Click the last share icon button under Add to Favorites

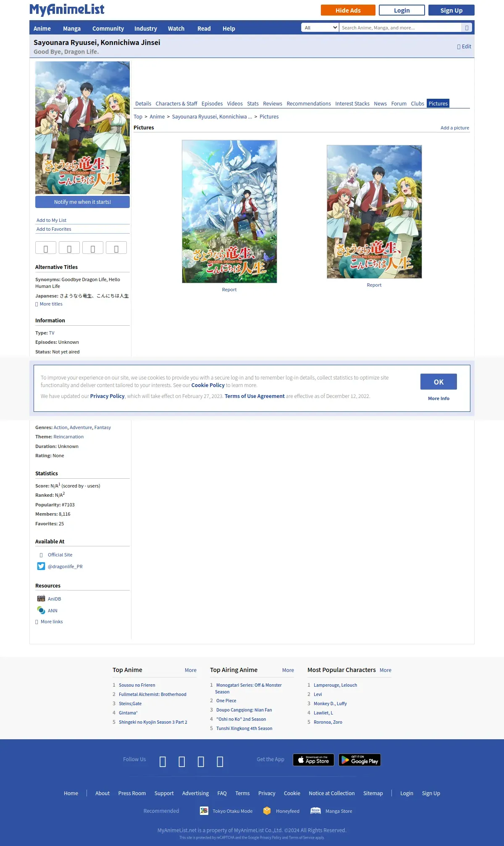(116, 248)
